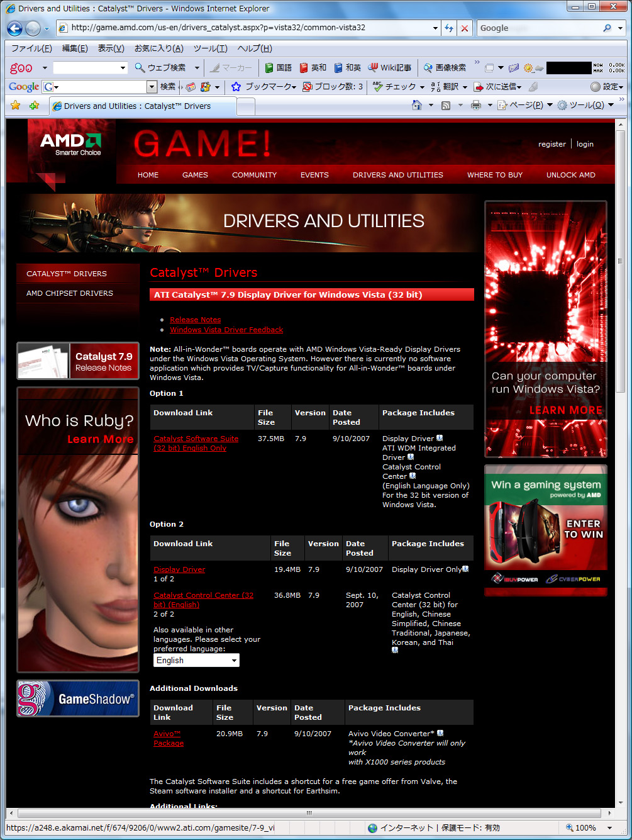Image resolution: width=632 pixels, height=840 pixels.
Task: Click the empty new tab button
Action: 246,107
